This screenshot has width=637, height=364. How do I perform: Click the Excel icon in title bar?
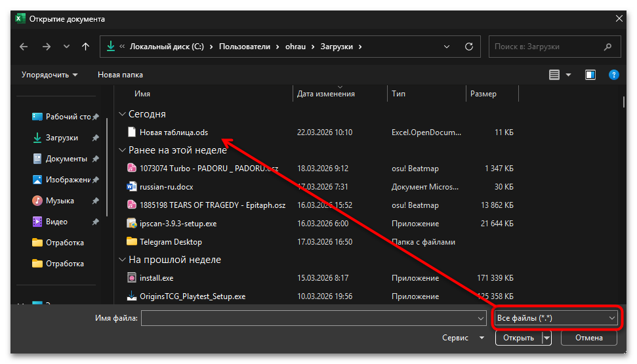click(20, 18)
